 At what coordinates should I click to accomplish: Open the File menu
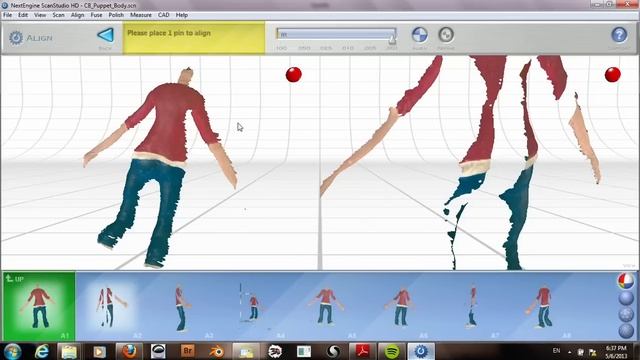point(7,15)
